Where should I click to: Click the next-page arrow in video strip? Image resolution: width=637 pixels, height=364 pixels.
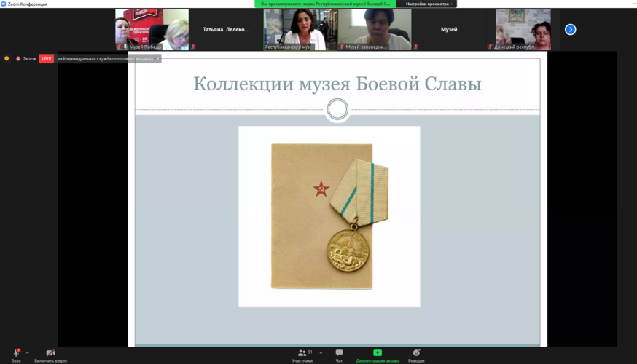pyautogui.click(x=571, y=30)
